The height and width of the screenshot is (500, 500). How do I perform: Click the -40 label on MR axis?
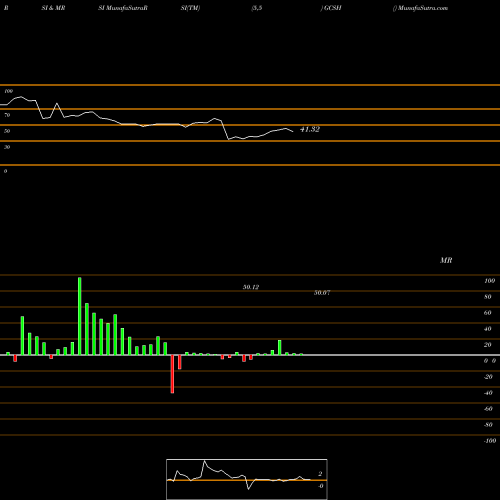pos(488,393)
